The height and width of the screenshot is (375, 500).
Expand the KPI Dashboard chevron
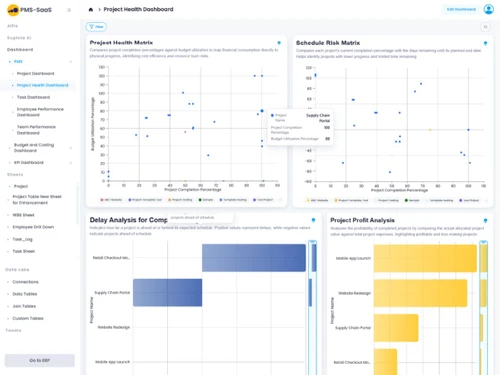coord(71,163)
